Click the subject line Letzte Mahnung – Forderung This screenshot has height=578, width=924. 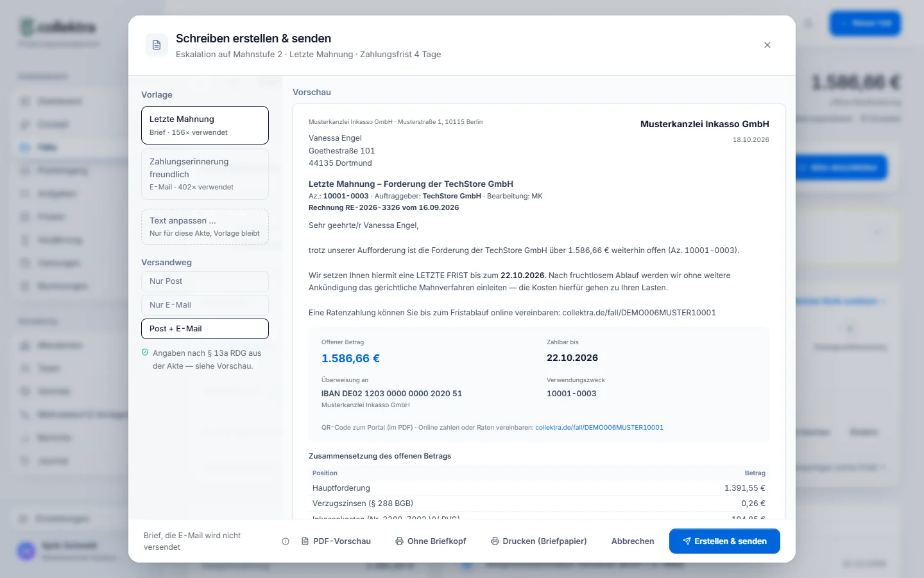pyautogui.click(x=411, y=184)
